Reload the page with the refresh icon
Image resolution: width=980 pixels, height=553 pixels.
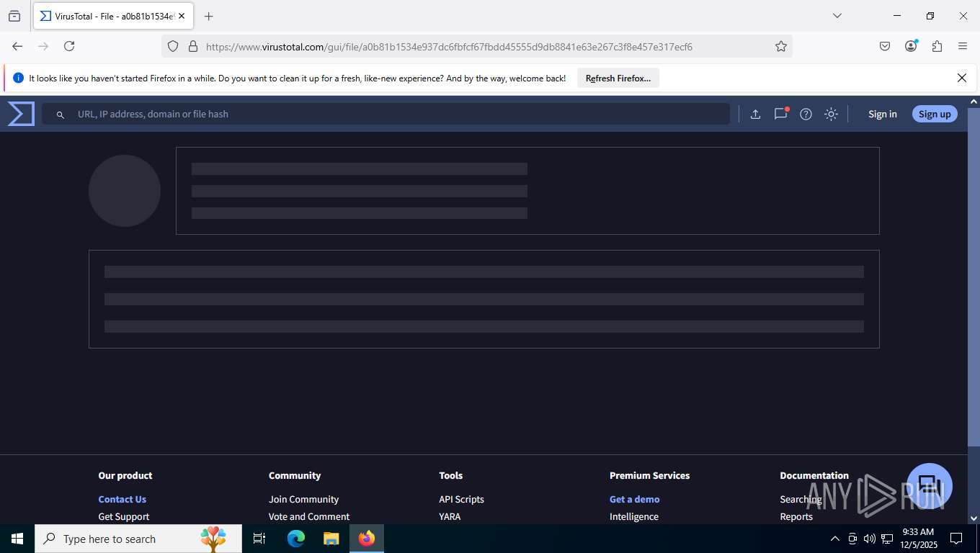coord(69,46)
